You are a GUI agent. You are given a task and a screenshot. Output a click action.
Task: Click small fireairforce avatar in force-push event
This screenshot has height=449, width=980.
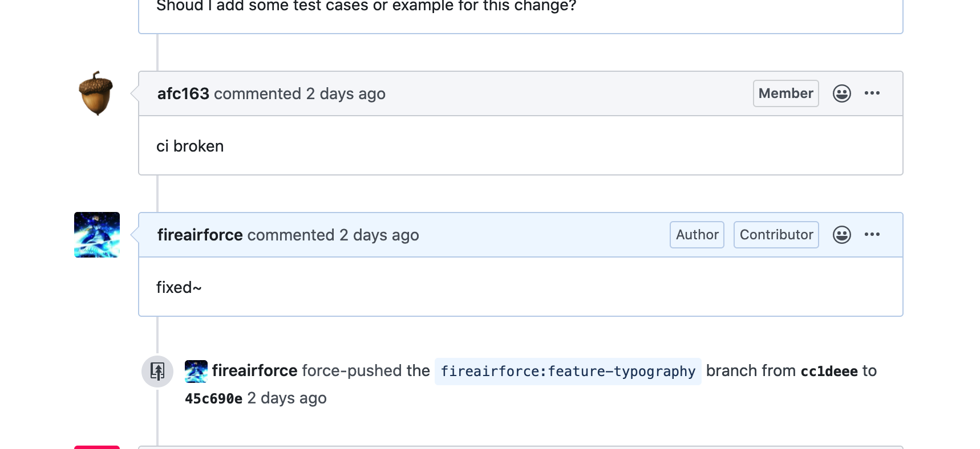(x=196, y=372)
